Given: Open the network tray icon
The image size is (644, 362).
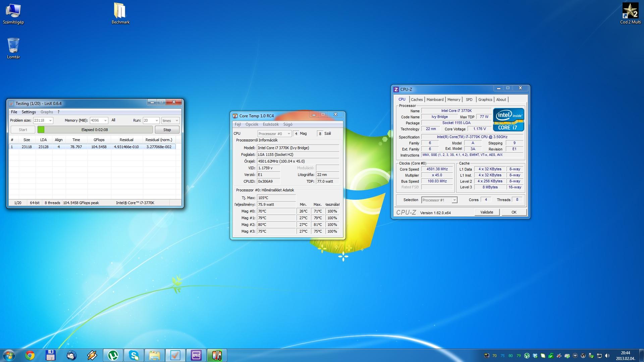Looking at the screenshot, I should (599, 356).
